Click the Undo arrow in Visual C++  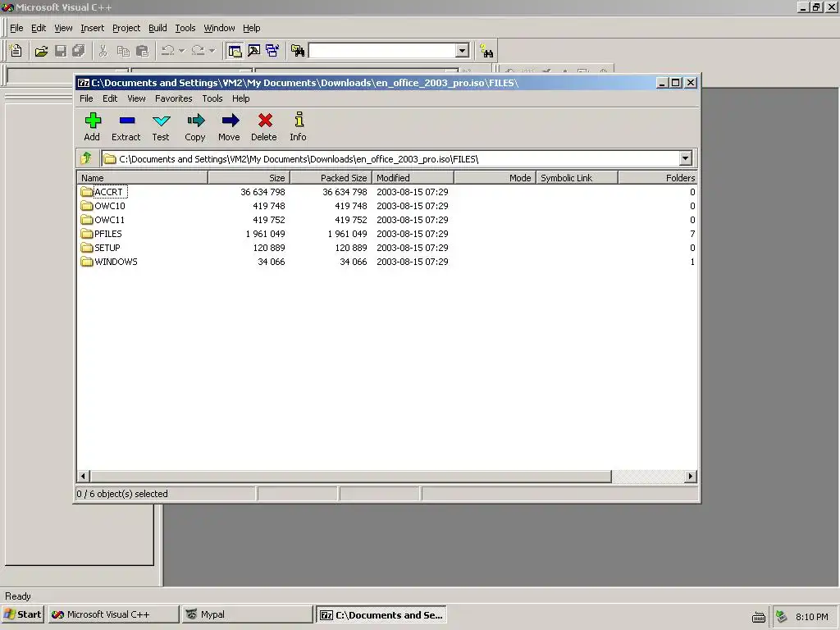(167, 51)
